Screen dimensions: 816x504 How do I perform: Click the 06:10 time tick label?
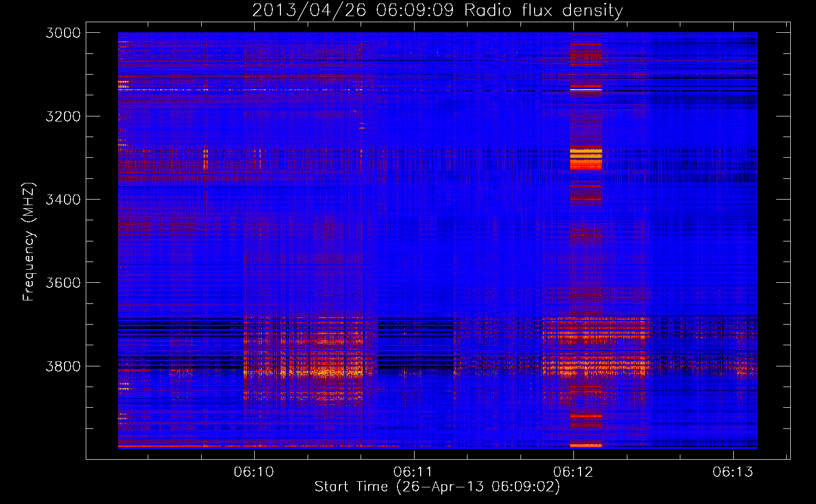254,472
